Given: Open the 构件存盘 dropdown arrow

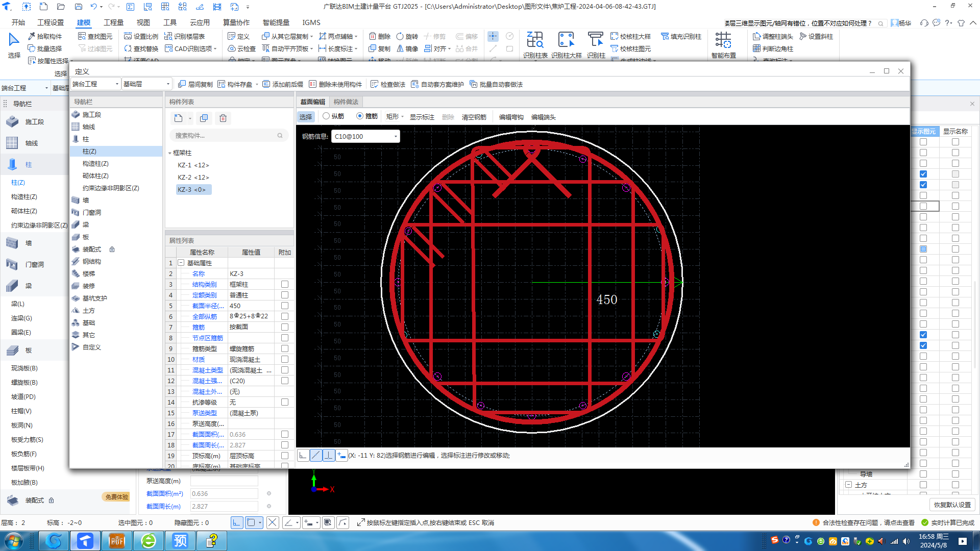Looking at the screenshot, I should tap(257, 85).
